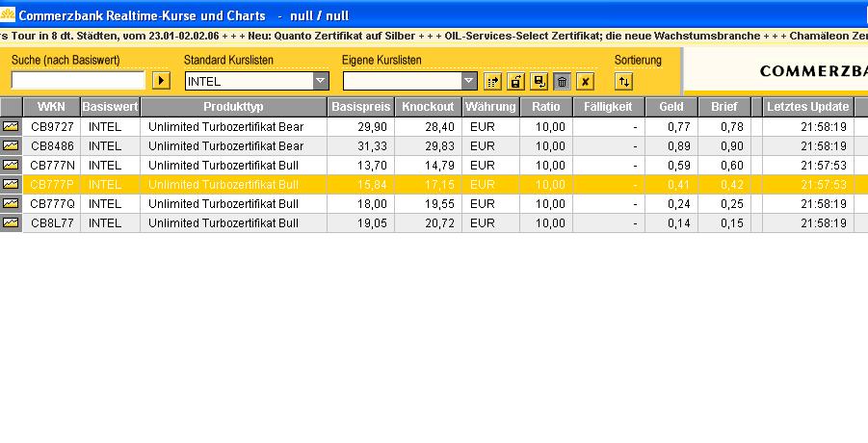The width and height of the screenshot is (868, 443).
Task: Select WKN cell CB8486
Action: [52, 146]
